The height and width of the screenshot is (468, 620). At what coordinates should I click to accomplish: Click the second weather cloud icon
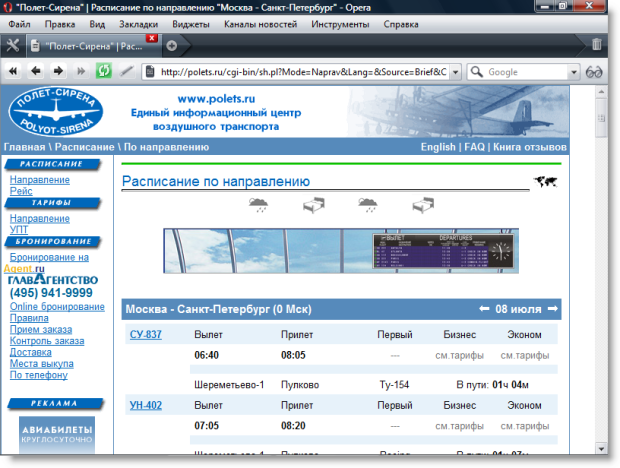click(368, 205)
